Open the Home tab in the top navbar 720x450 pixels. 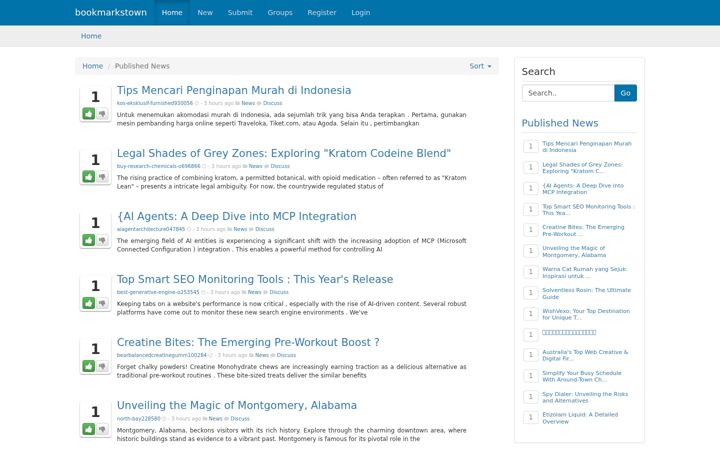(x=172, y=12)
